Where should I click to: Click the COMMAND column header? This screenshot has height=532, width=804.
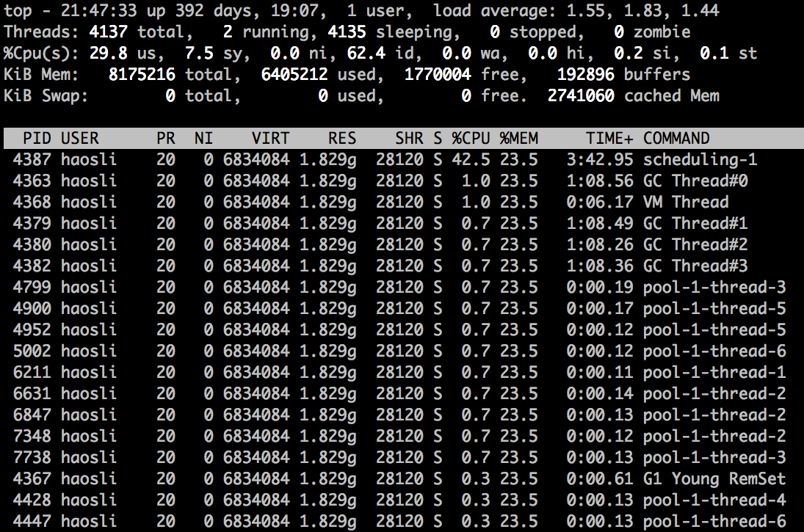[676, 138]
